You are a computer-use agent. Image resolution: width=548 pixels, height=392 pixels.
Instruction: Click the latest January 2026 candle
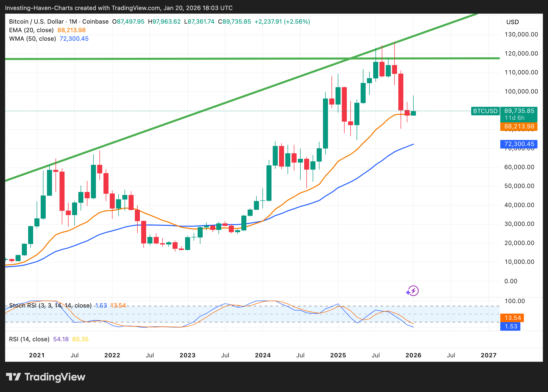pyautogui.click(x=413, y=113)
